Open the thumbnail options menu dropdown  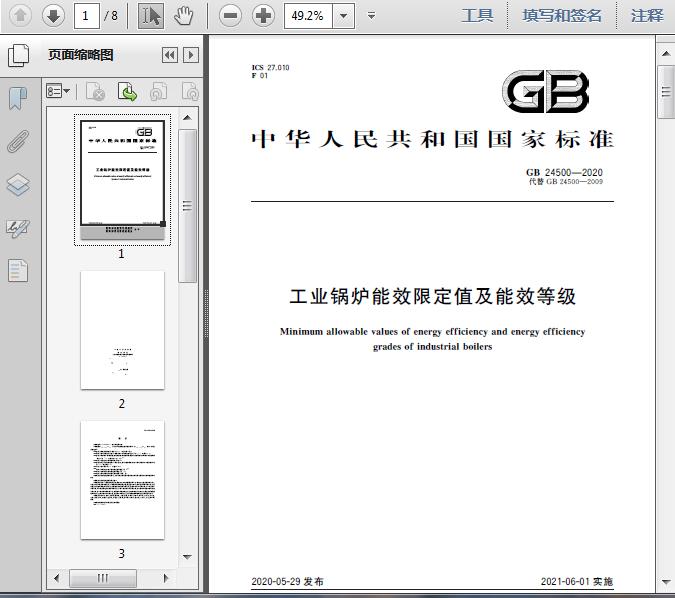click(58, 91)
